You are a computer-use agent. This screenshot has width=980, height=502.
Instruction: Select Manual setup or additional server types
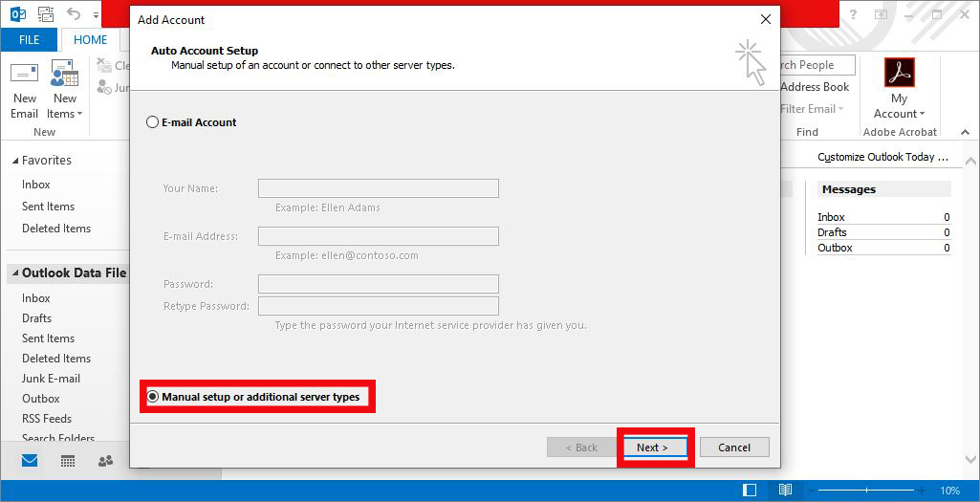coord(153,397)
